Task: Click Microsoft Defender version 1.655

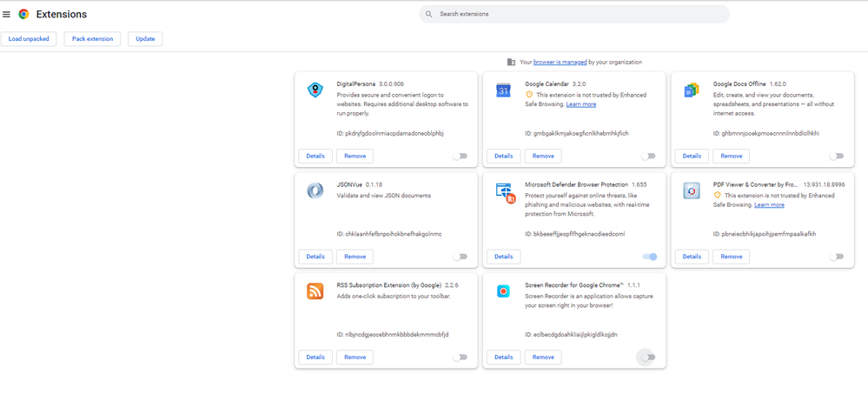Action: tap(639, 184)
